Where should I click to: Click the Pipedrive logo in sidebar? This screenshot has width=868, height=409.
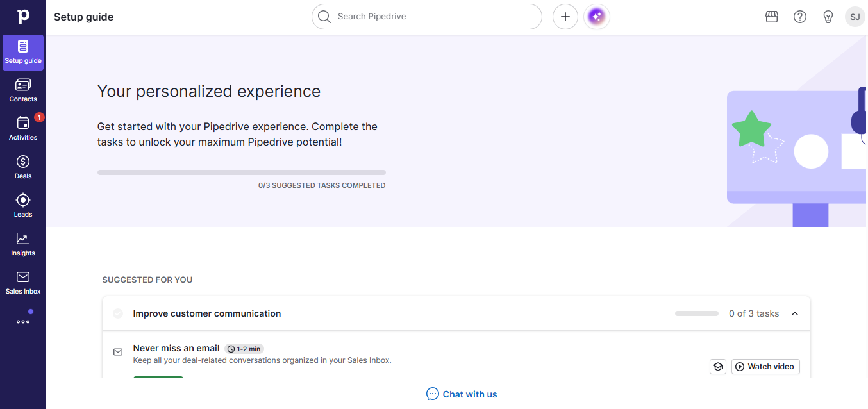tap(23, 17)
